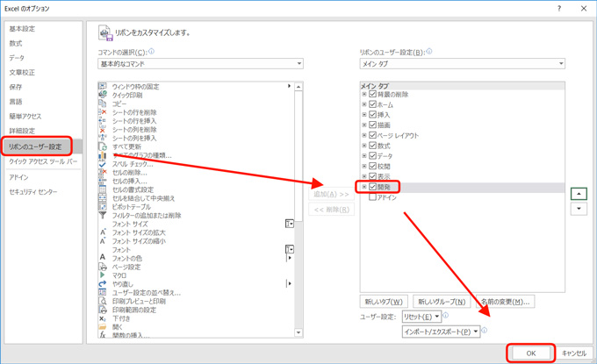Uncheck the ホーム tab checkbox
This screenshot has width=597, height=364.
[x=373, y=104]
